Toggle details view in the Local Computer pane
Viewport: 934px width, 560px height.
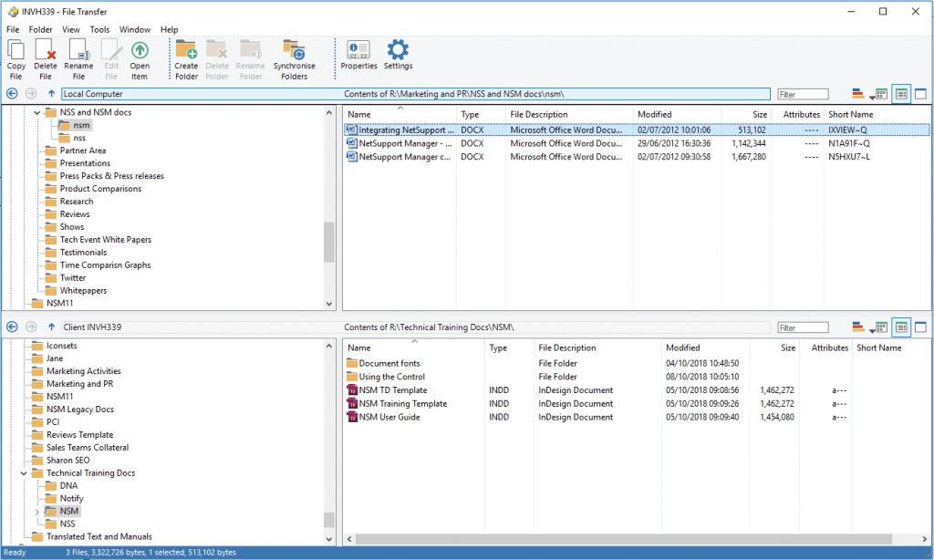point(901,94)
